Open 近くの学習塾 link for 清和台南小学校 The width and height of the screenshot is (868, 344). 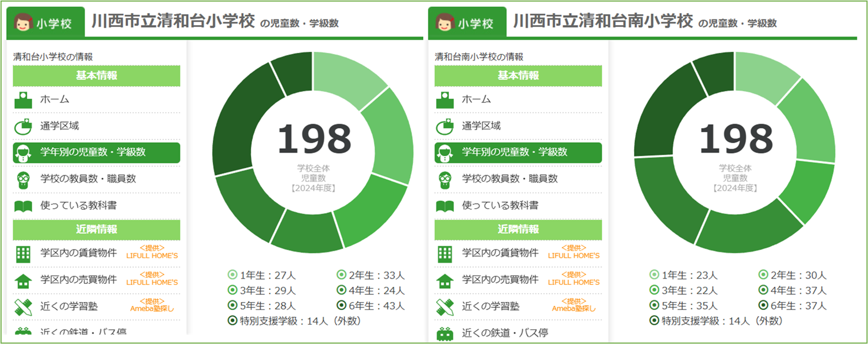490,306
